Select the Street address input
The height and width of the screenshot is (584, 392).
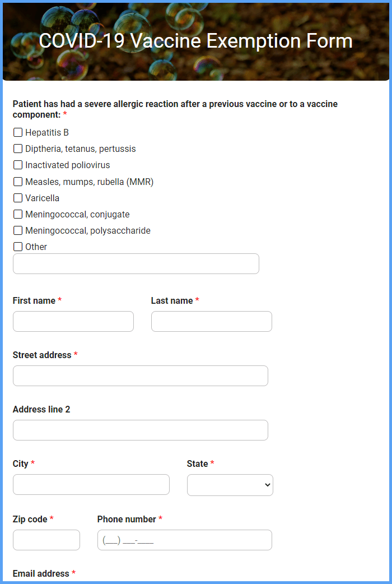tap(141, 376)
